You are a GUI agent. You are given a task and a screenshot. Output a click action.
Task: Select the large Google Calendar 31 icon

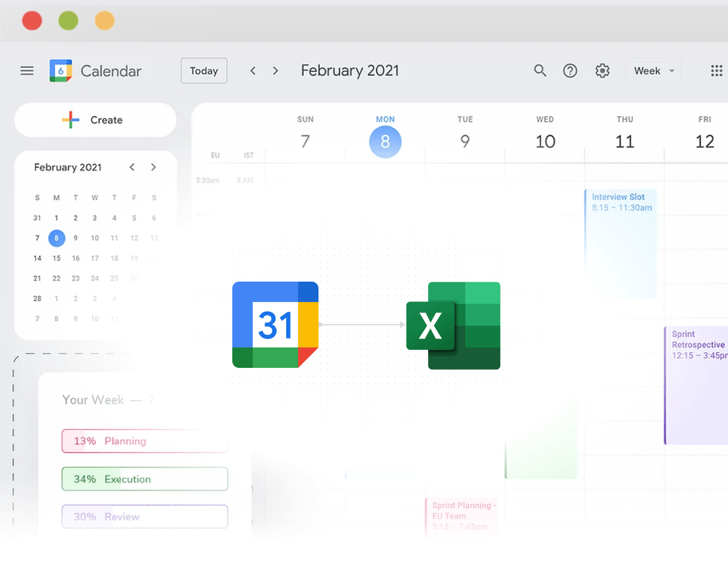pos(275,324)
